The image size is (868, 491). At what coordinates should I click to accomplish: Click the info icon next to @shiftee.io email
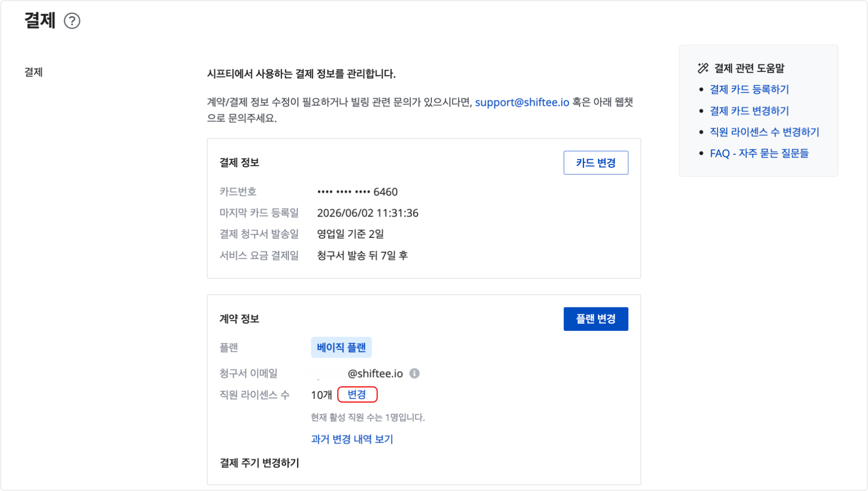[x=415, y=373]
